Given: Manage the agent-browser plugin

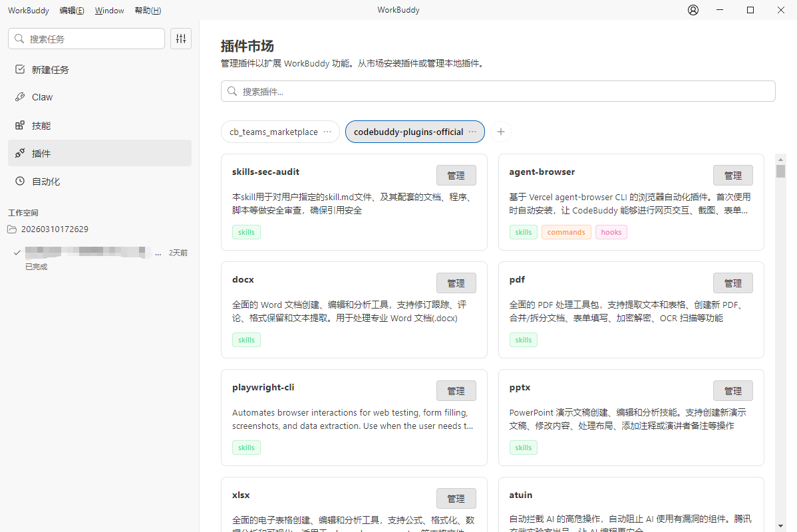Looking at the screenshot, I should point(733,176).
